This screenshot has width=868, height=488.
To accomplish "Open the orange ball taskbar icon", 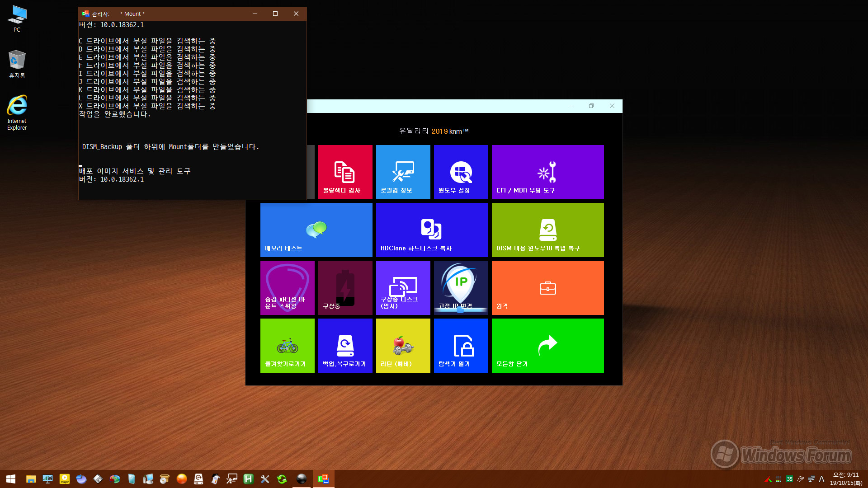I will [x=182, y=479].
